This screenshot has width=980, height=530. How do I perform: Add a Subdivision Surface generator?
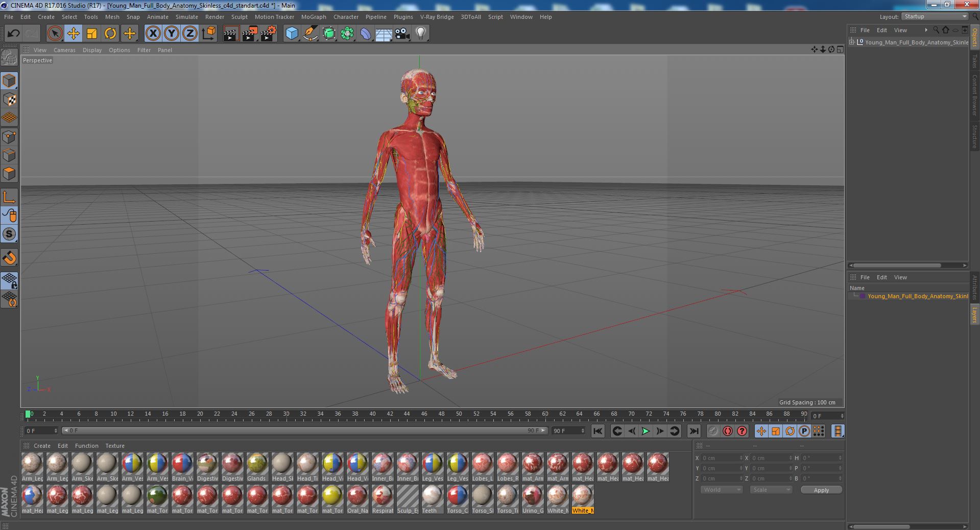tap(329, 34)
